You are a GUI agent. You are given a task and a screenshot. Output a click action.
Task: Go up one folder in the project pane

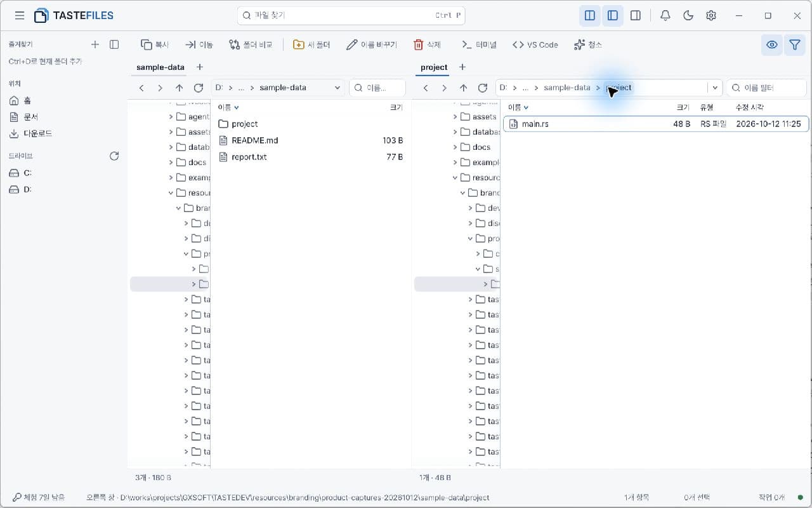coord(464,88)
